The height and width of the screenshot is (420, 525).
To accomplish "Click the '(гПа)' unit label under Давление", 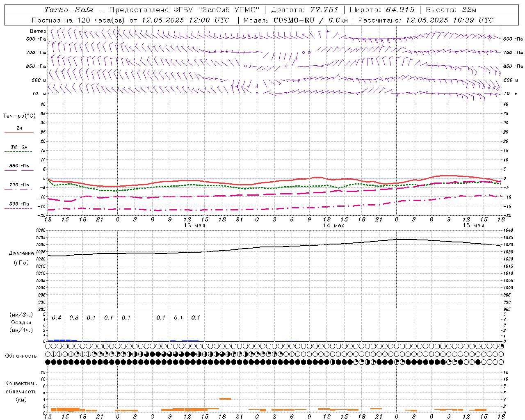I will 21,263.
